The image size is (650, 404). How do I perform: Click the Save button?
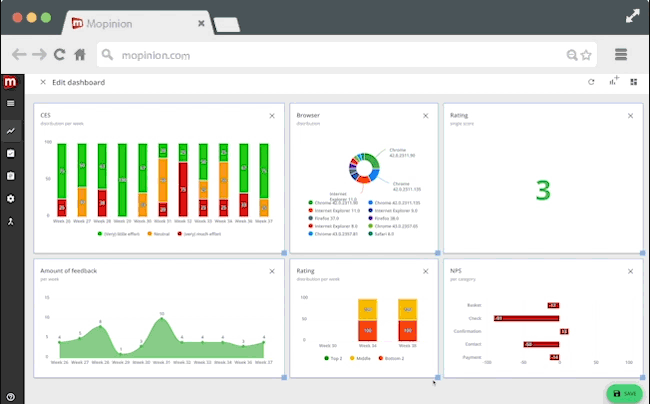pyautogui.click(x=624, y=393)
